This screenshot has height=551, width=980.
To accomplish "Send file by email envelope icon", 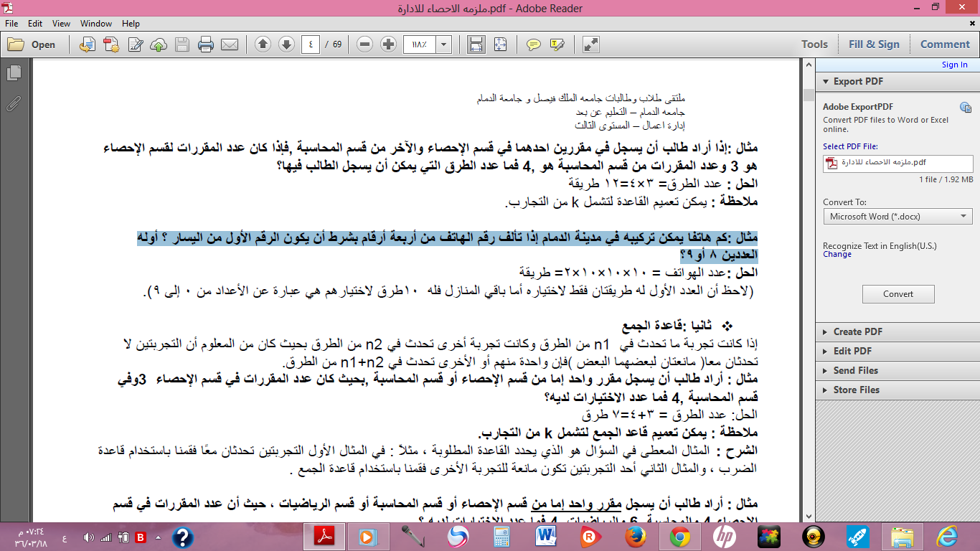I will [230, 44].
